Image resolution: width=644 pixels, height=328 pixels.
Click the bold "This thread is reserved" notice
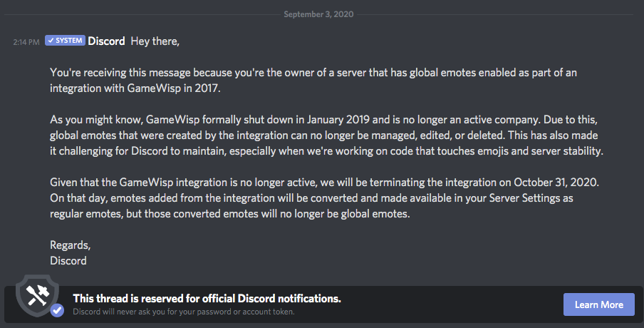207,298
